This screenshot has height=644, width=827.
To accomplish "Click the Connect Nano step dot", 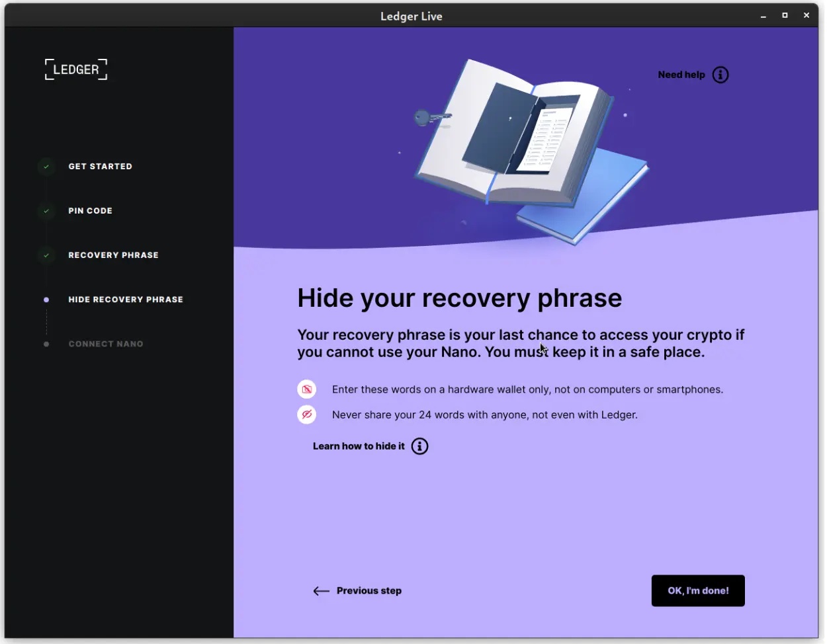I will [x=46, y=344].
